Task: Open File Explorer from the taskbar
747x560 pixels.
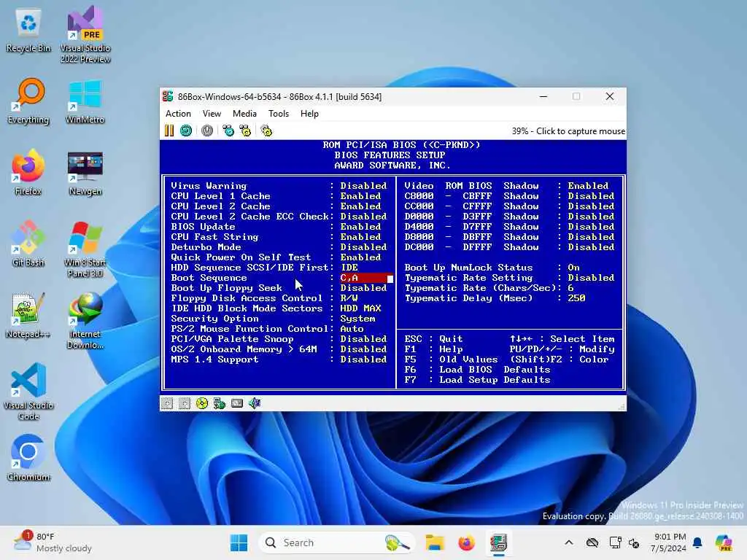Action: (435, 542)
